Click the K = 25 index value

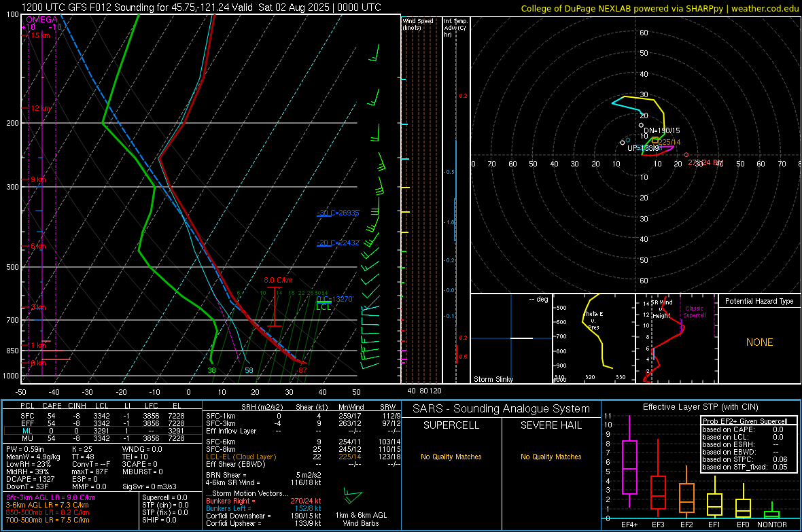point(82,449)
